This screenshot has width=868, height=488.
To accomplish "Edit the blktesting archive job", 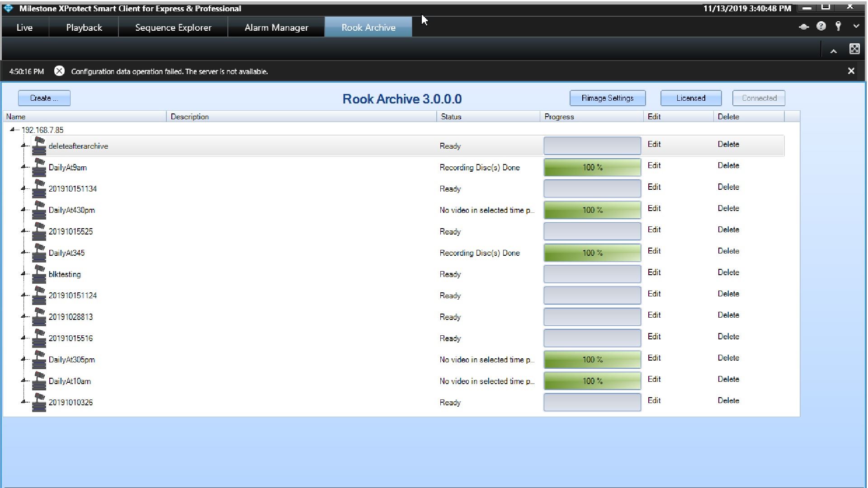I will click(654, 272).
